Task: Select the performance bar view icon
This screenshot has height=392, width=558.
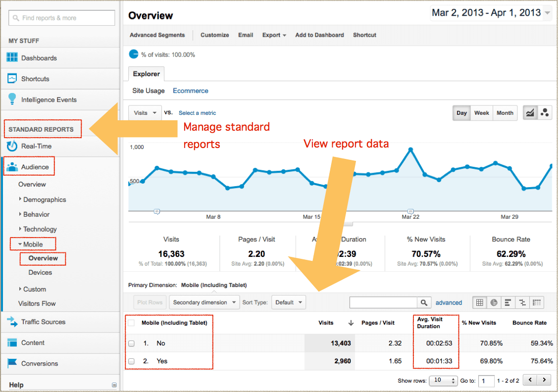Action: tap(508, 303)
